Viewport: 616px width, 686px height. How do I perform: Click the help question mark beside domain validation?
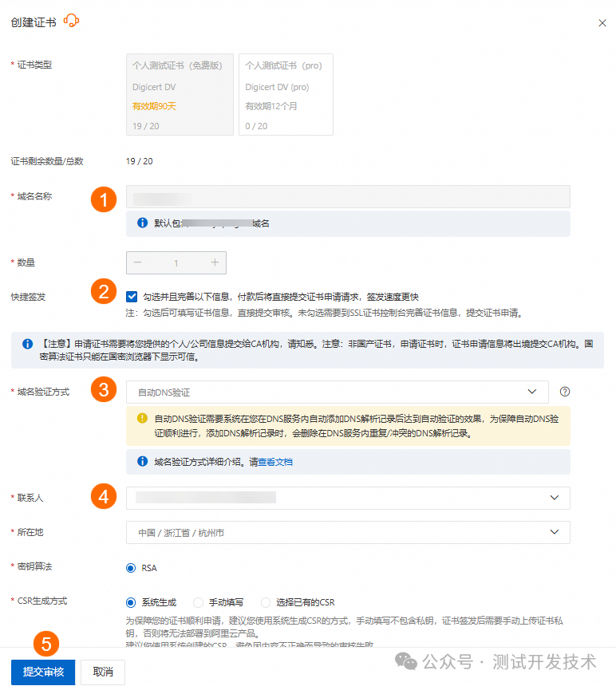coord(565,392)
